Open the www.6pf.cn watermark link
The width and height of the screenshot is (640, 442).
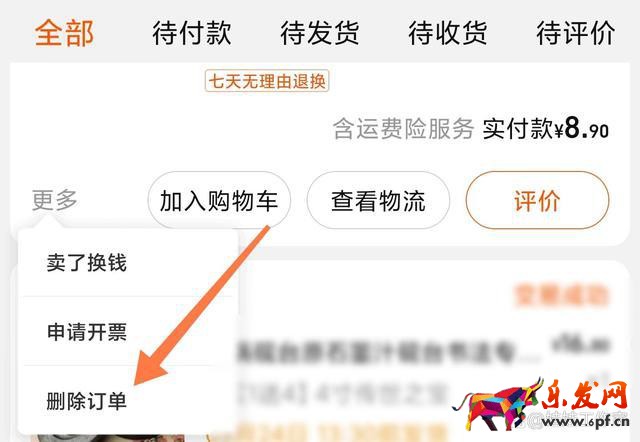pyautogui.click(x=585, y=422)
